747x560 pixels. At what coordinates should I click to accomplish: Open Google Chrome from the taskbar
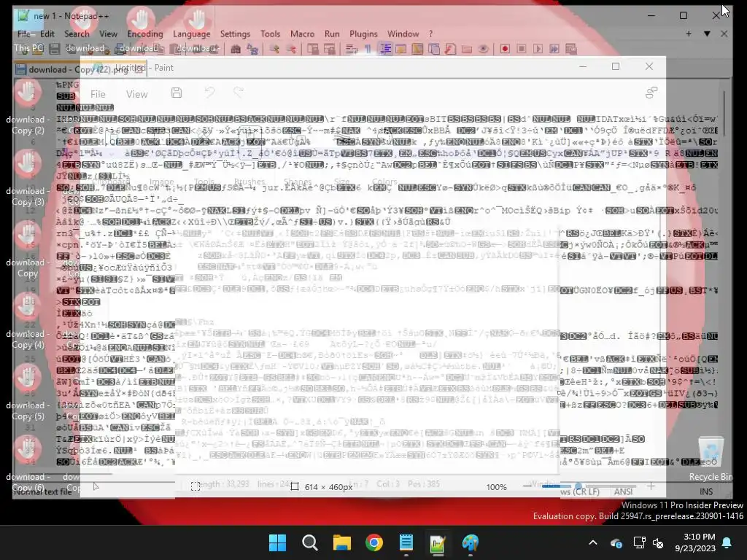[374, 542]
